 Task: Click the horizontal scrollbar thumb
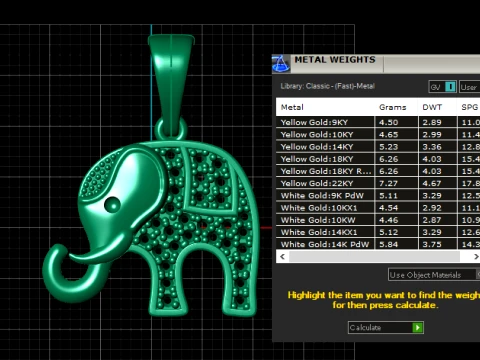point(374,256)
